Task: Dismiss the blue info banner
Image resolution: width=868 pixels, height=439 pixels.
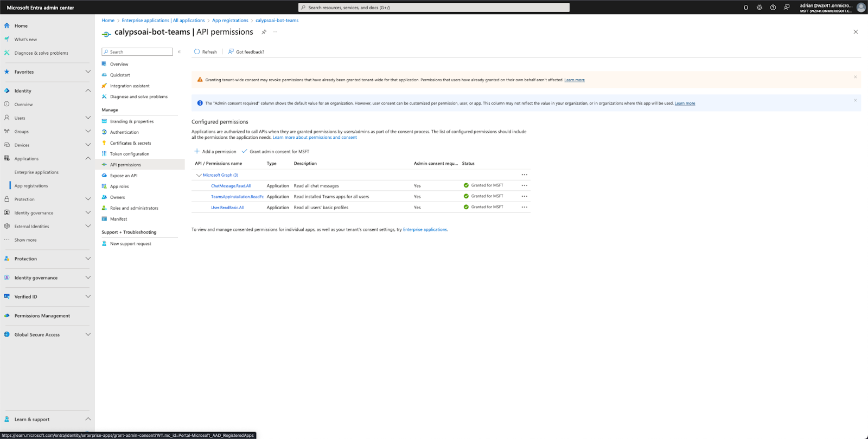Action: (x=855, y=100)
